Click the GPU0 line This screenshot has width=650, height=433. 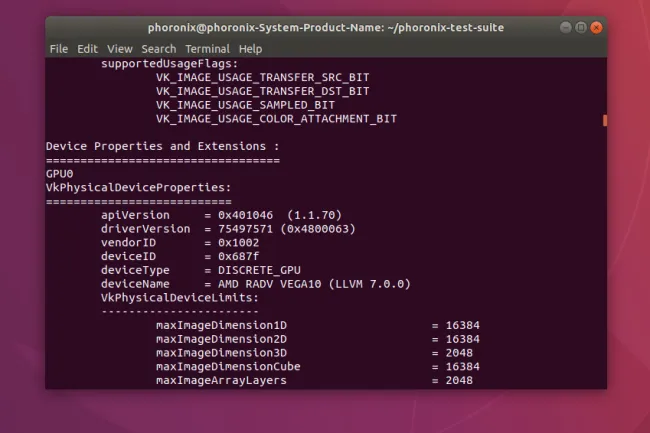point(60,174)
